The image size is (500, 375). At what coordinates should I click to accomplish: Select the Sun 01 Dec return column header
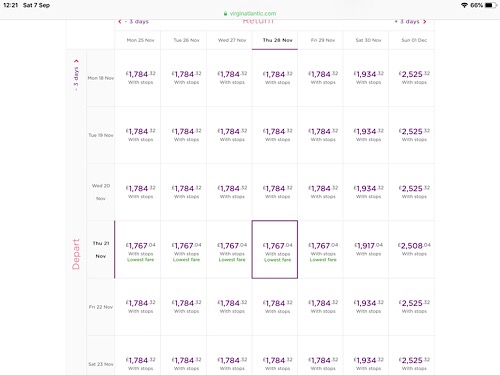click(x=412, y=40)
